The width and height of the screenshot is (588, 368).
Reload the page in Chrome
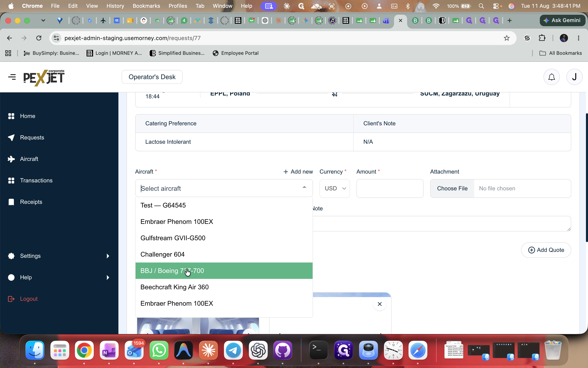tap(39, 38)
